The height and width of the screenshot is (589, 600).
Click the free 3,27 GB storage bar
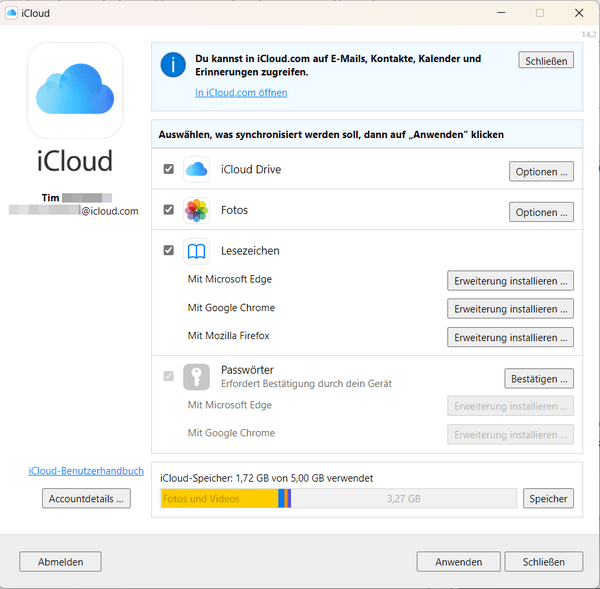pyautogui.click(x=404, y=498)
